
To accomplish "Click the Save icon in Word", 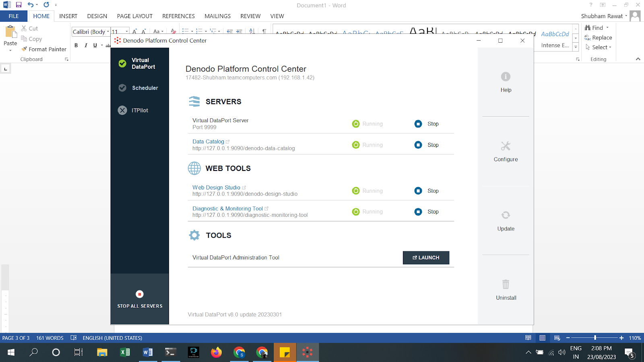I will coord(19,5).
